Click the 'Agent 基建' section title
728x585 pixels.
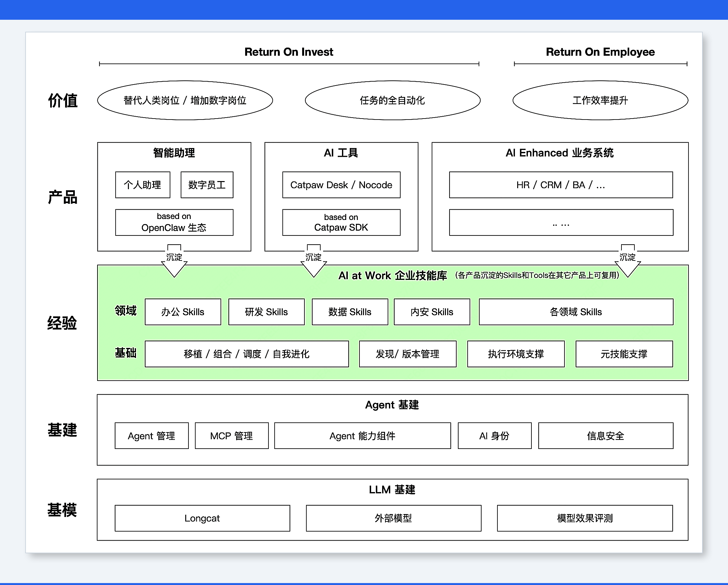pos(392,405)
